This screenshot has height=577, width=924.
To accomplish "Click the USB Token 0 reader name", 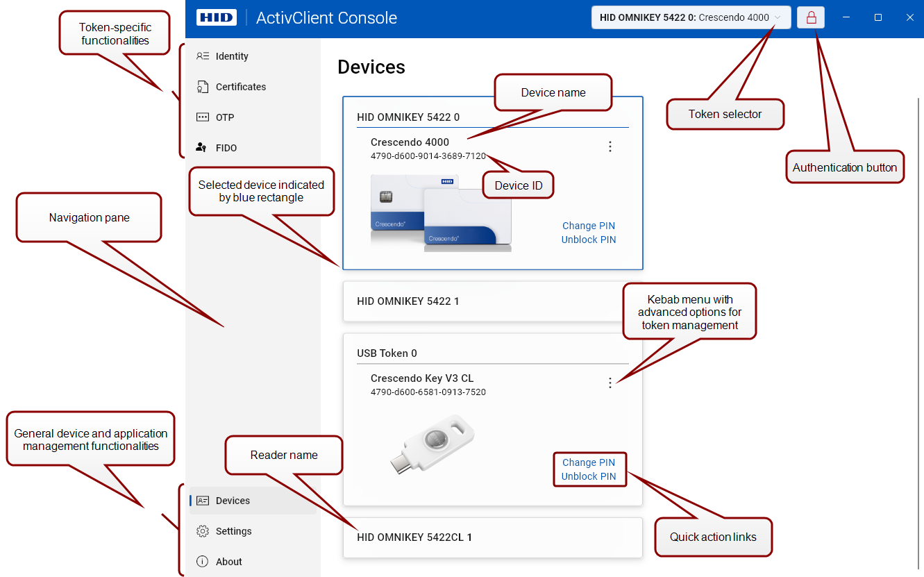I will tap(387, 353).
